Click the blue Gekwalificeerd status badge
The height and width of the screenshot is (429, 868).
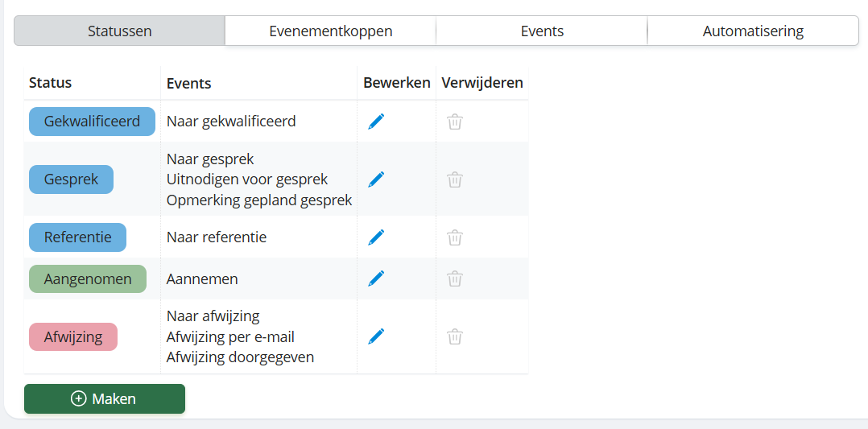point(92,122)
